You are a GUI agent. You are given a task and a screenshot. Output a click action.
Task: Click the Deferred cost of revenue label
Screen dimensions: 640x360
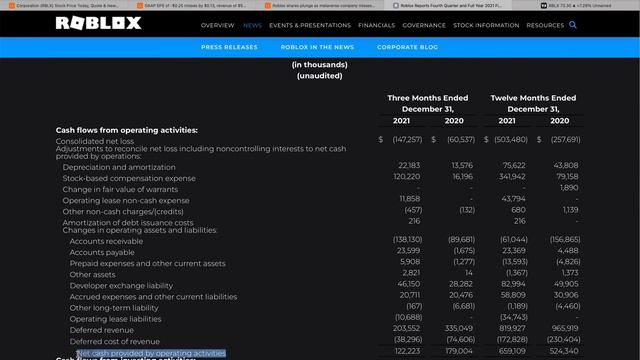[115, 341]
